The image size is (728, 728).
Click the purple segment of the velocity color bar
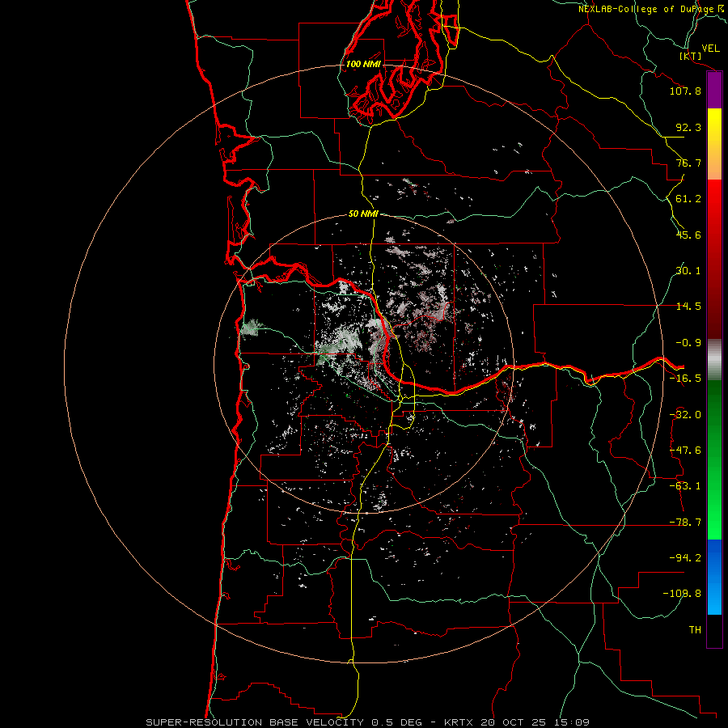point(714,90)
